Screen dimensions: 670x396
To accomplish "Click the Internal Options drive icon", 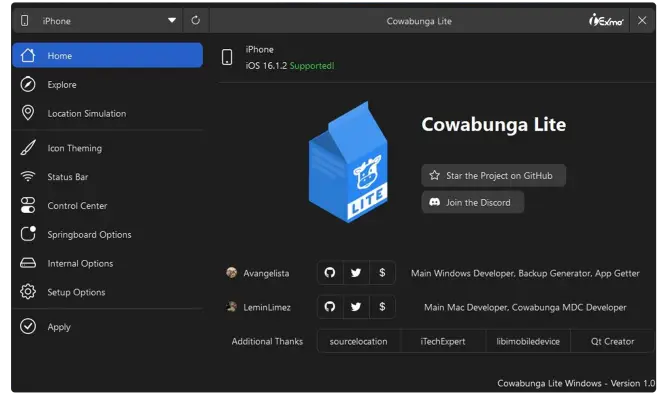I will [28, 263].
